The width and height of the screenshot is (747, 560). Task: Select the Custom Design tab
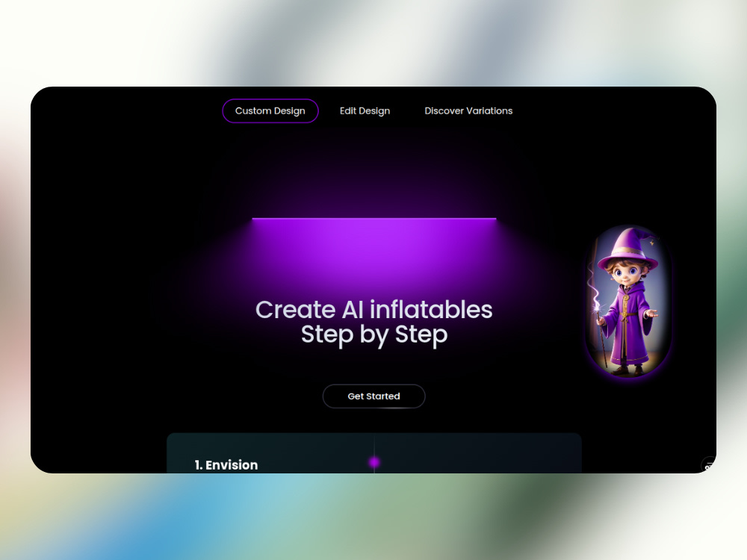pos(270,111)
